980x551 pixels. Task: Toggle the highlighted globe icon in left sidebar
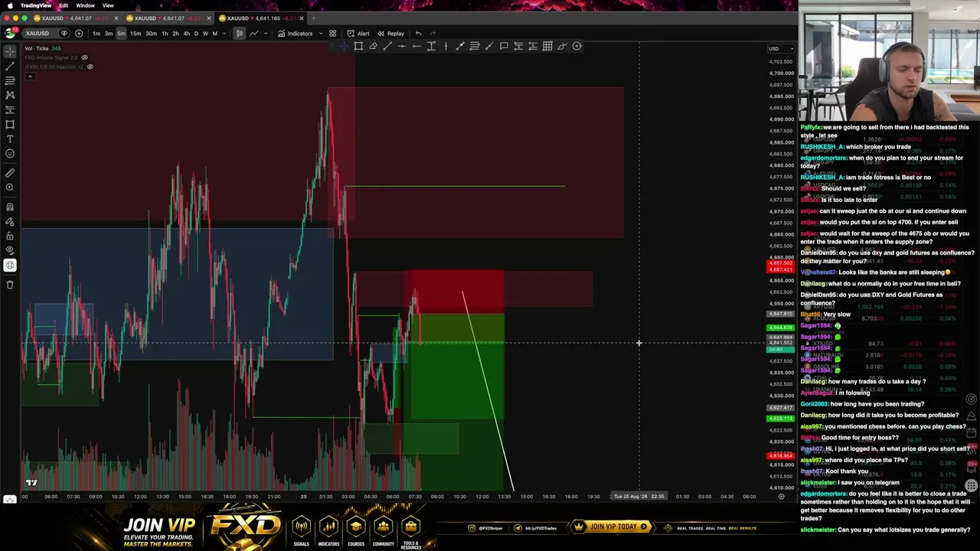pos(10,266)
